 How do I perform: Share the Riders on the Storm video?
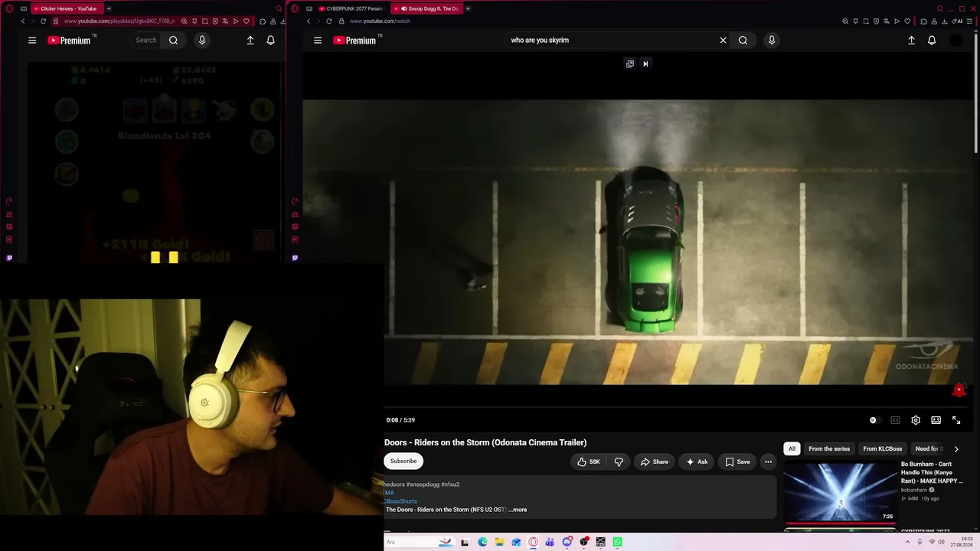click(x=654, y=462)
